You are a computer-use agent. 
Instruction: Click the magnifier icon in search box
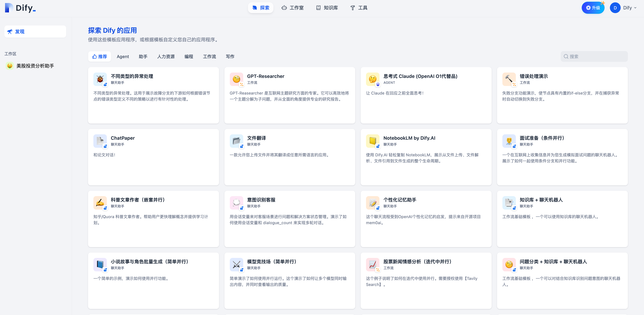pos(566,56)
